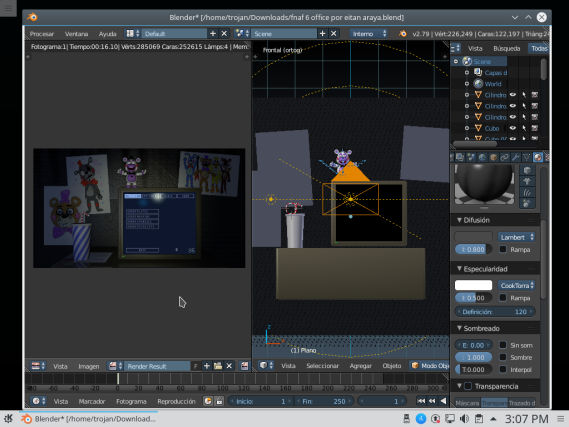
Task: Toggle renderability camera of the first Cilindro object
Action: 535,95
